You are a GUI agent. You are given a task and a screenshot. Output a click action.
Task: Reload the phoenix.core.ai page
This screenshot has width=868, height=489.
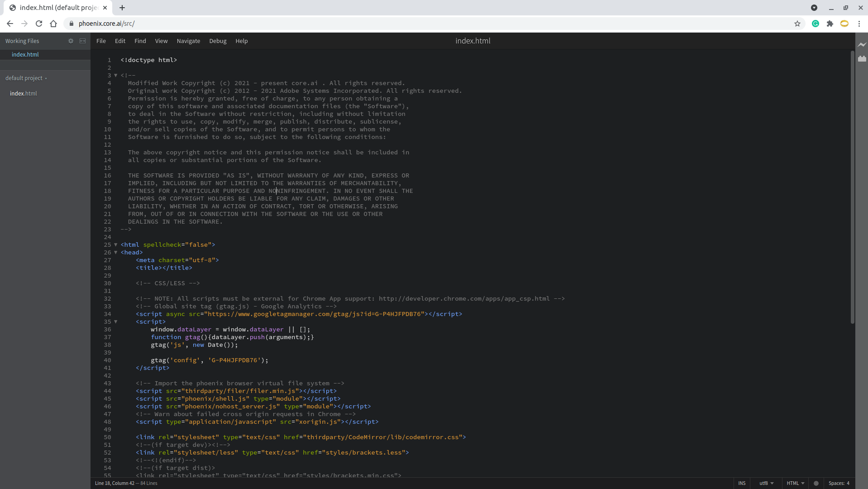pyautogui.click(x=39, y=24)
